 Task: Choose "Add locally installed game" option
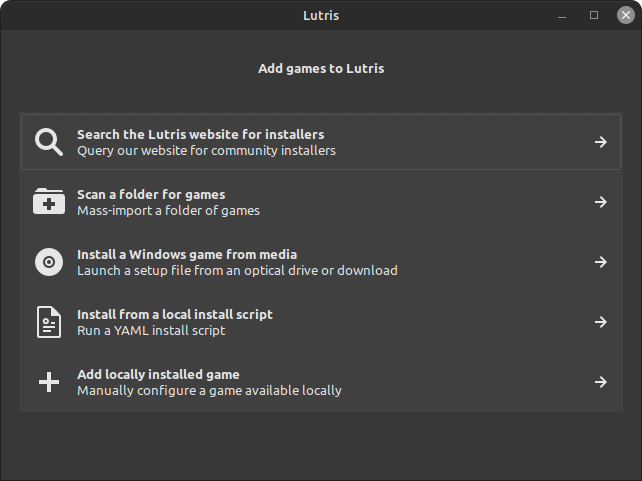[x=321, y=382]
